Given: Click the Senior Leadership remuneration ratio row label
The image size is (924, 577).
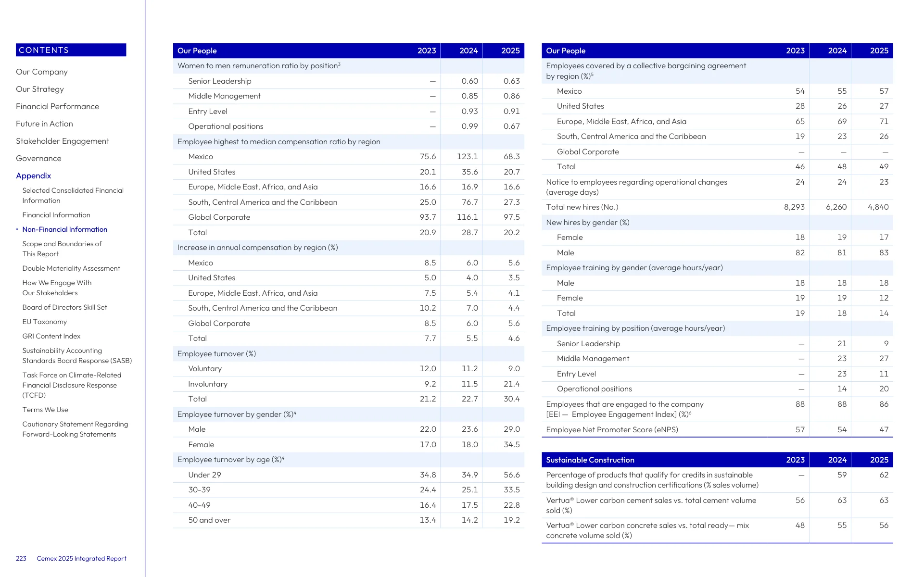Looking at the screenshot, I should pos(220,81).
